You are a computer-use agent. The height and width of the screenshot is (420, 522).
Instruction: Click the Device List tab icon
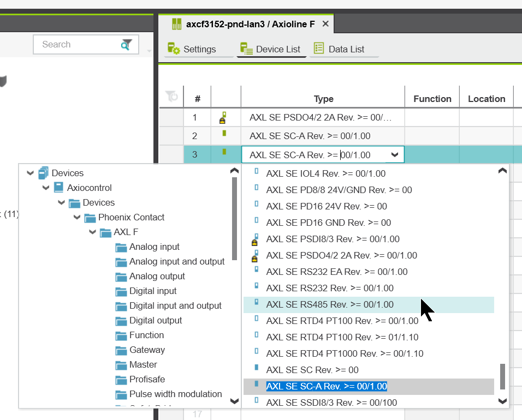[x=246, y=49]
